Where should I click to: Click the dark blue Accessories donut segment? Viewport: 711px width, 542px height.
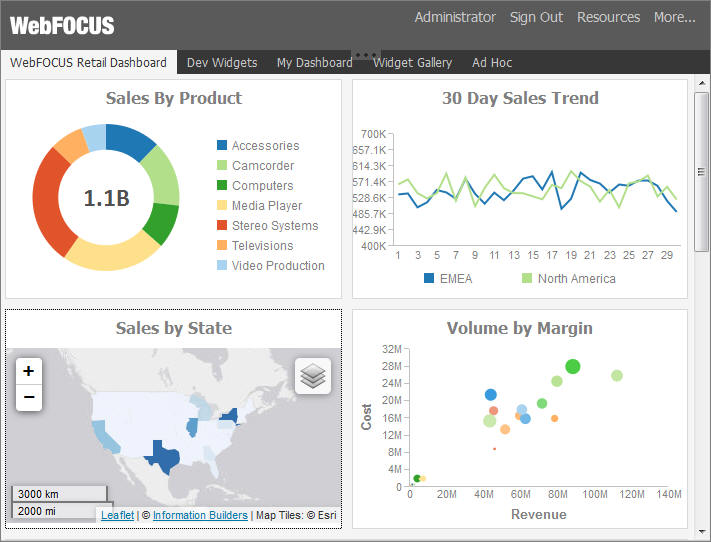[129, 140]
